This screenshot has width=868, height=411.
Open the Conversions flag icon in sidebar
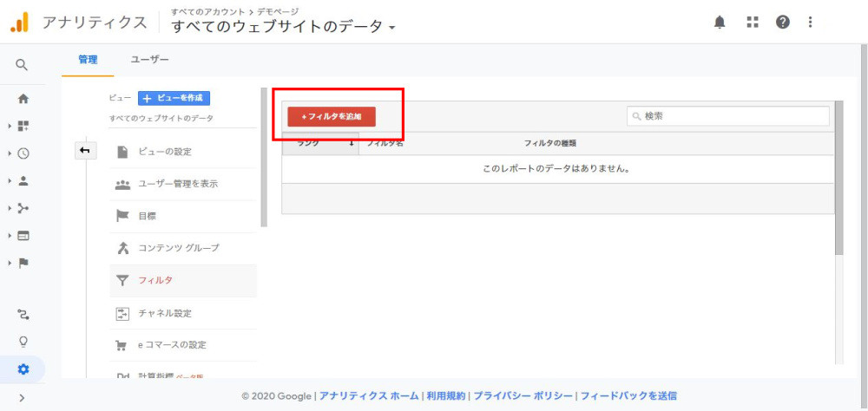click(x=23, y=263)
